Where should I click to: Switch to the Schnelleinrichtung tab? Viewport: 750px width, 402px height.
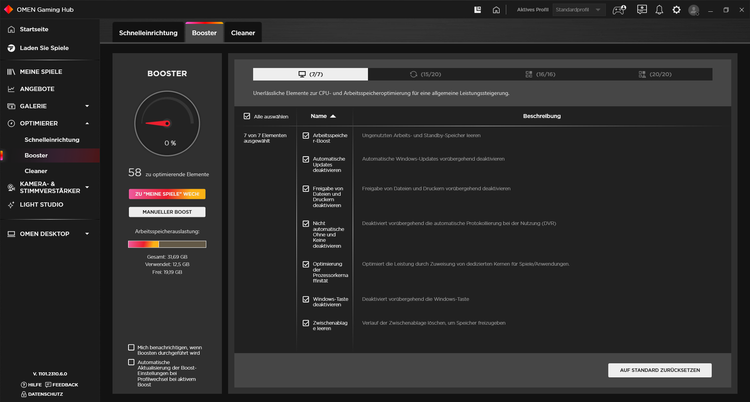tap(148, 33)
